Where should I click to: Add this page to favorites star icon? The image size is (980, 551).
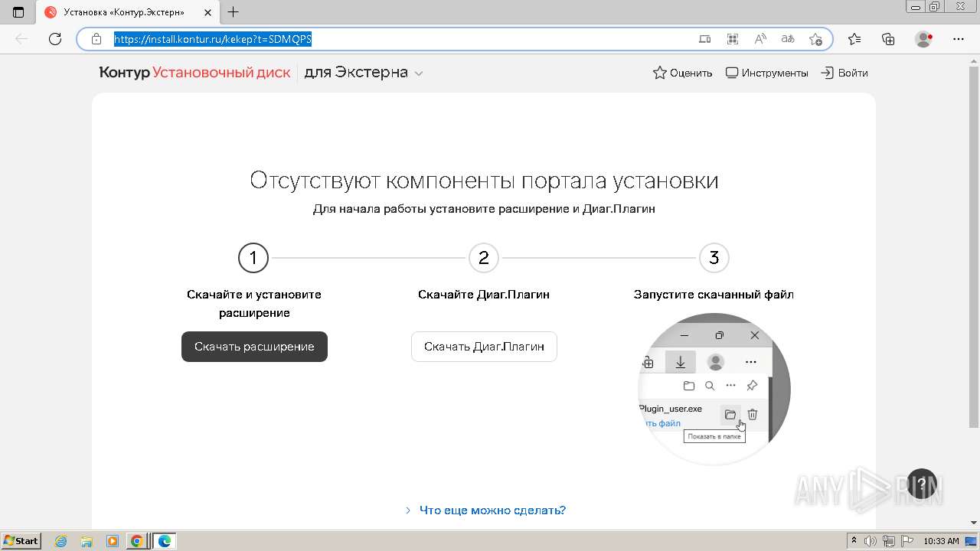815,39
